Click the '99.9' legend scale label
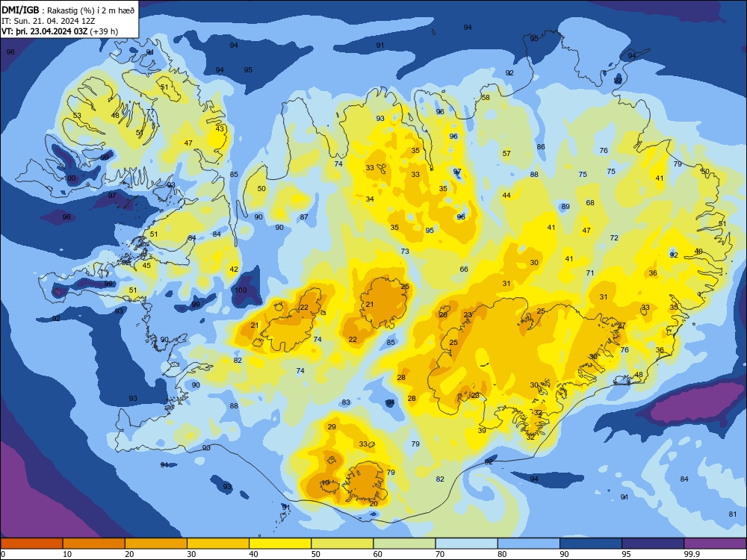747x560 pixels. tap(691, 554)
